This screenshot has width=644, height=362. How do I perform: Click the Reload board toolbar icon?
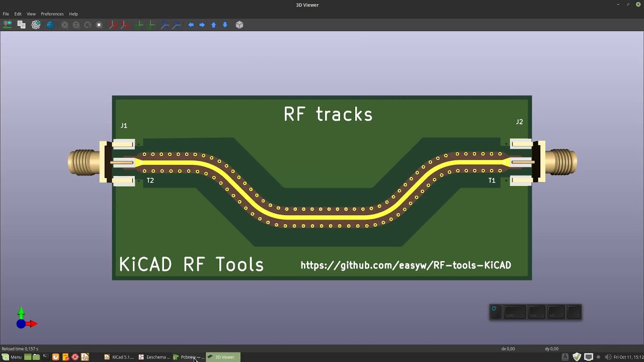tap(7, 25)
